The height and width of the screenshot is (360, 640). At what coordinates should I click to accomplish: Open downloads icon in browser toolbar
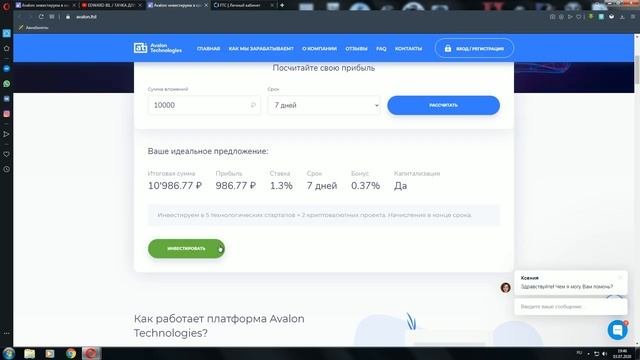pyautogui.click(x=622, y=17)
